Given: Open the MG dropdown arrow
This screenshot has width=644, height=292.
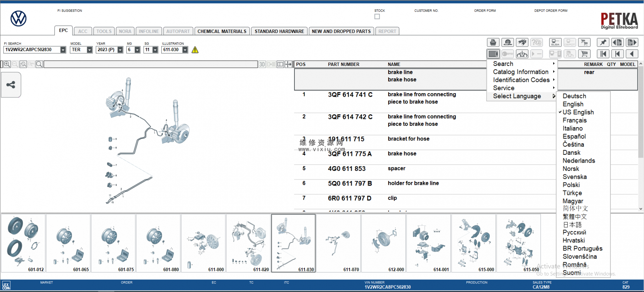Looking at the screenshot, I should pos(137,50).
